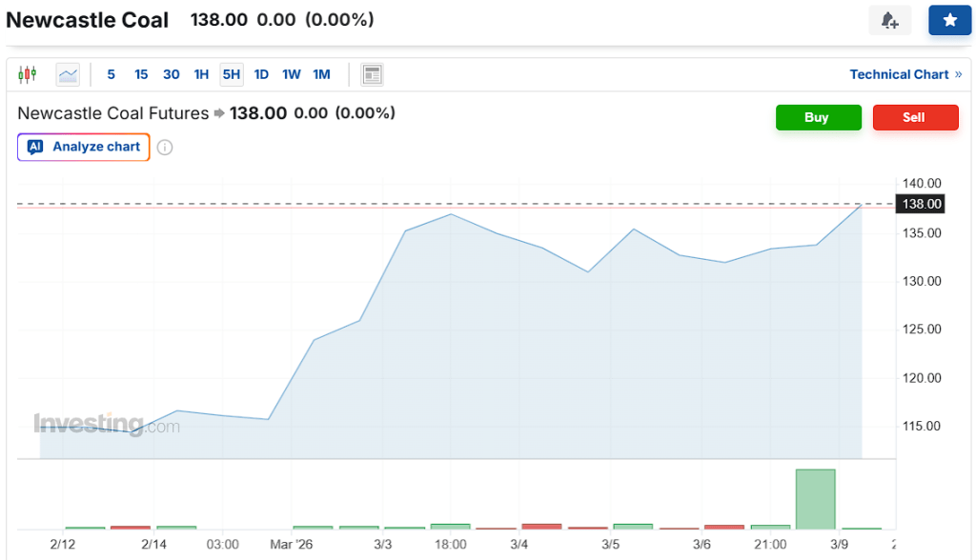Create a price alert with bell icon
Screen dimensions: 976x560
[889, 20]
